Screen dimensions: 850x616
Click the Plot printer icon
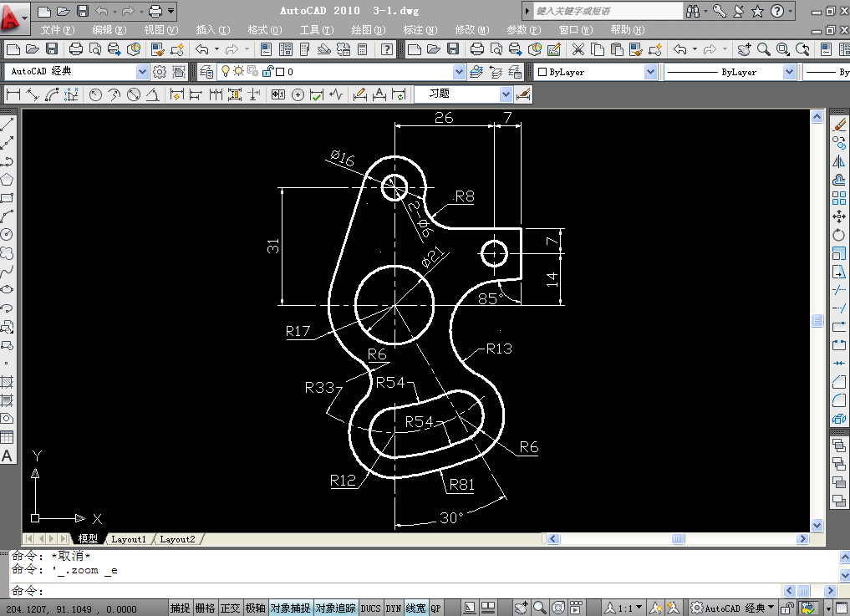76,50
